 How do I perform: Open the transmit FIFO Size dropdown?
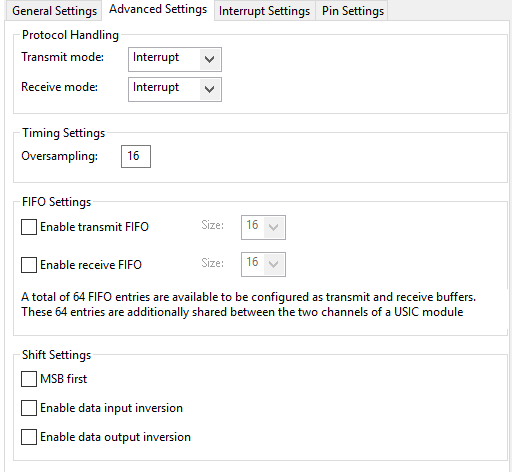(x=263, y=227)
